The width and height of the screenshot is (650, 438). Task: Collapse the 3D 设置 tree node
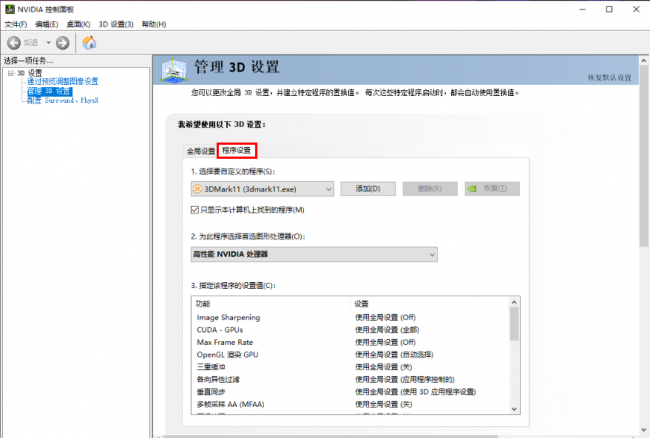point(11,73)
